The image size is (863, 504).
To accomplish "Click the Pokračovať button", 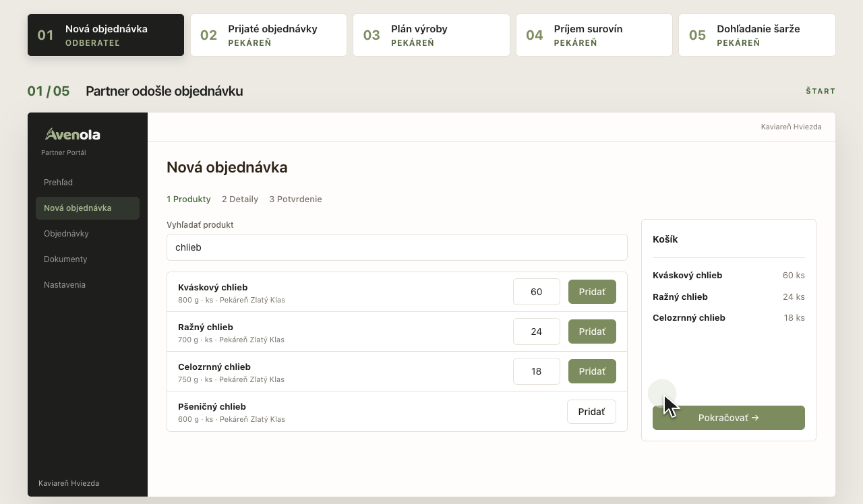I will [729, 418].
